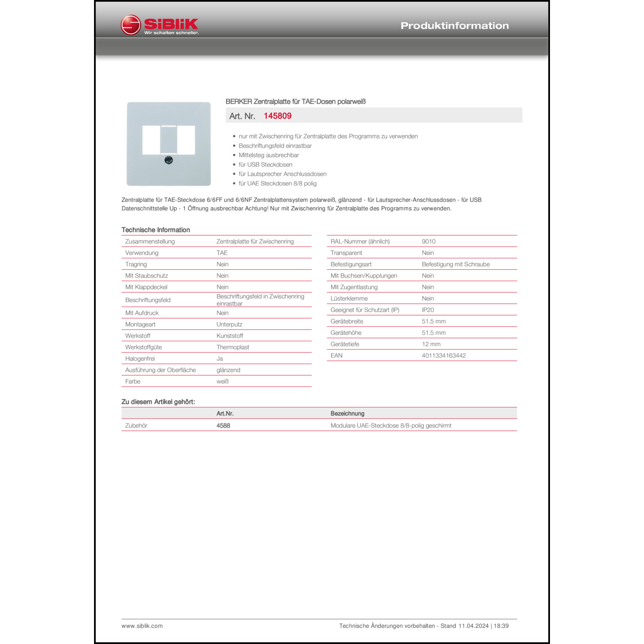
Task: Open the www.siblik.com footer link
Action: point(142,626)
